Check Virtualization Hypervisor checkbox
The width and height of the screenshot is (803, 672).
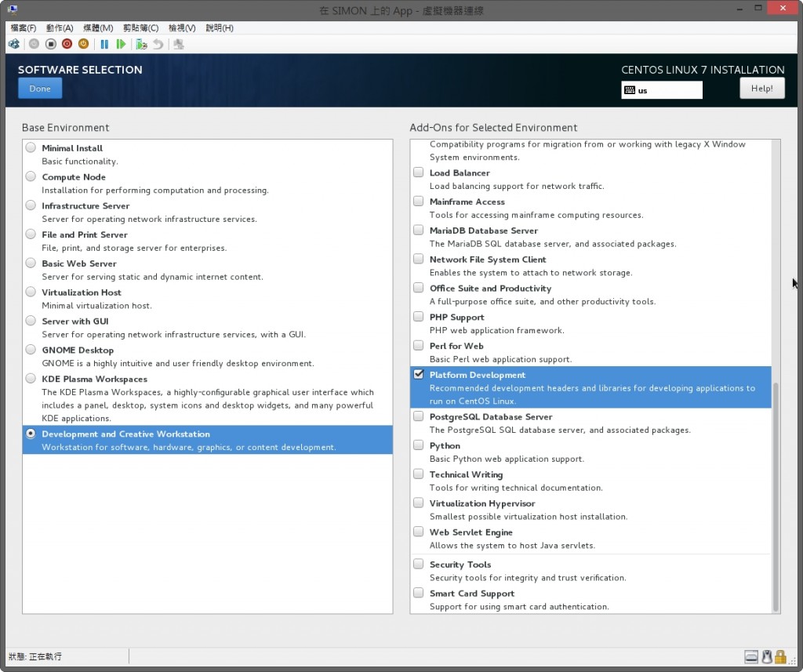[x=419, y=503]
